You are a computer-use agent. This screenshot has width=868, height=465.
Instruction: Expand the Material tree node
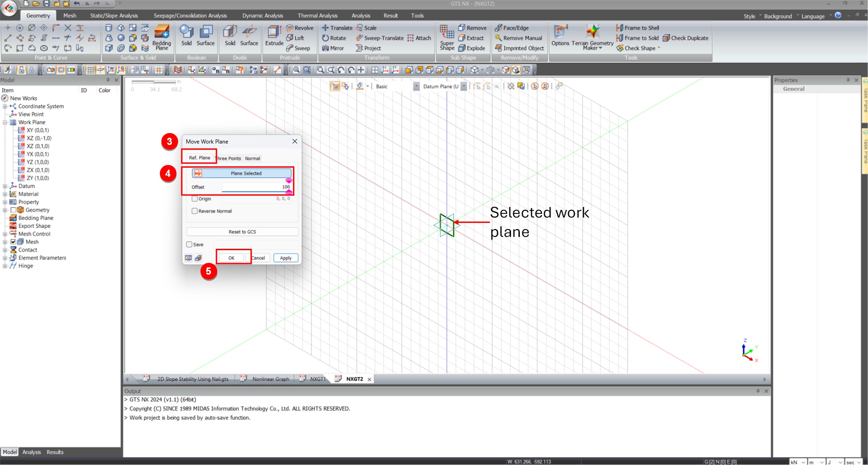point(5,194)
